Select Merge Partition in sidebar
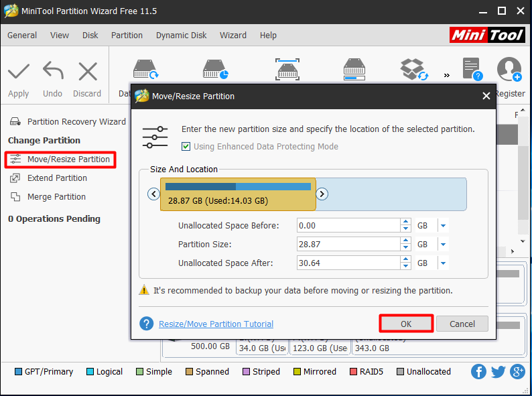532x396 pixels. click(x=48, y=197)
